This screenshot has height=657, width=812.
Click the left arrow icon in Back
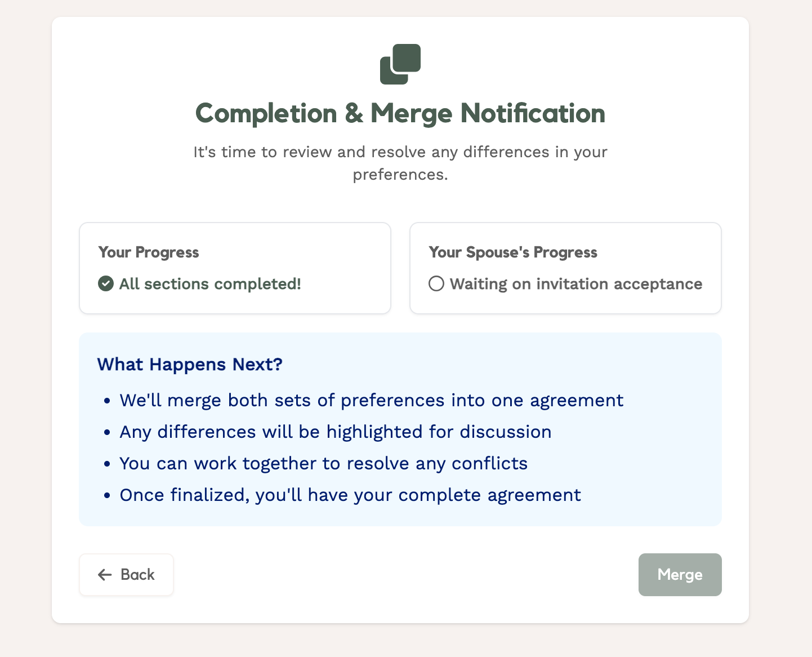(105, 575)
